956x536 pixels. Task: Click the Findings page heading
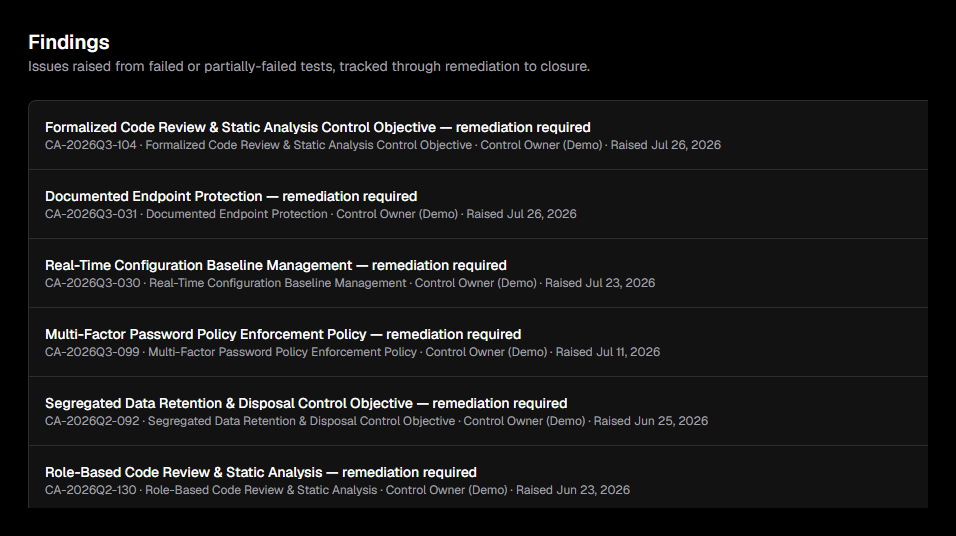69,42
